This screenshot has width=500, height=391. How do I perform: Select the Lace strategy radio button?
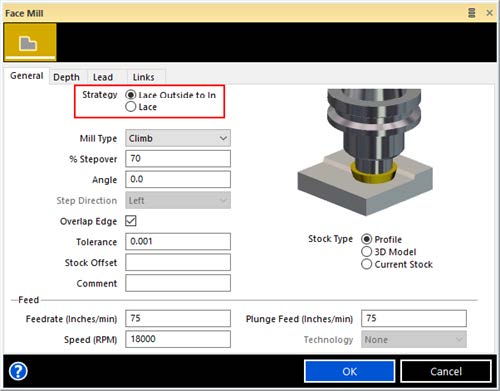131,107
